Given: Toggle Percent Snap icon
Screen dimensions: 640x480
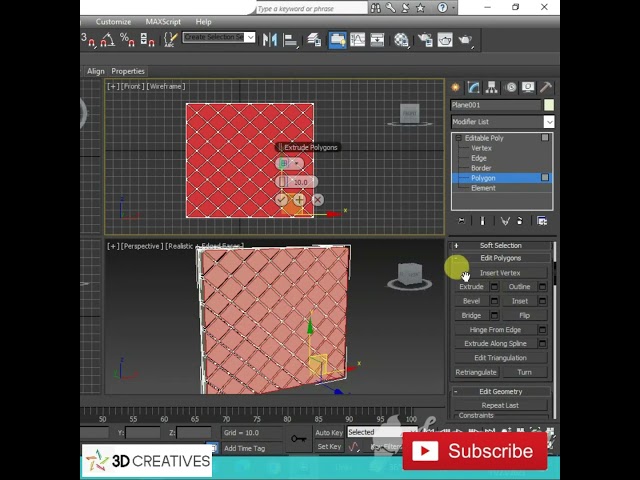Looking at the screenshot, I should 127,40.
